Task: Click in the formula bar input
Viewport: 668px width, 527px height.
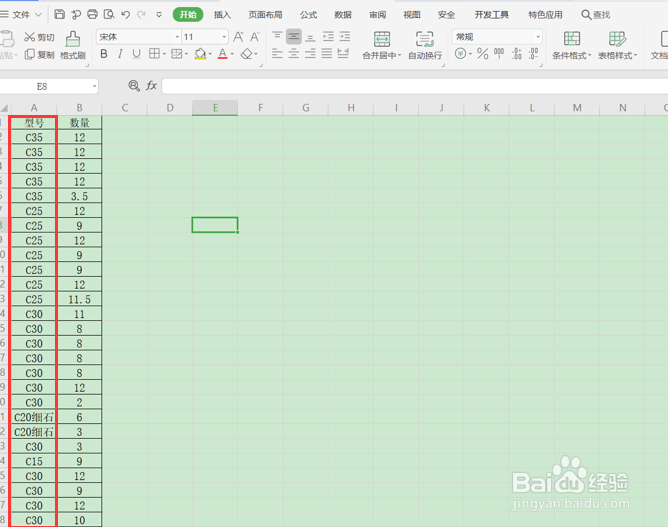Action: pos(415,86)
